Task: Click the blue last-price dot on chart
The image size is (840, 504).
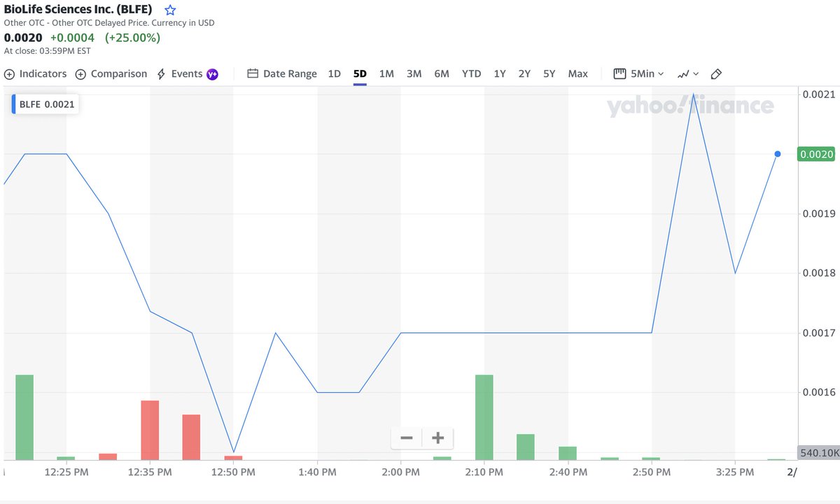Action: (x=778, y=154)
